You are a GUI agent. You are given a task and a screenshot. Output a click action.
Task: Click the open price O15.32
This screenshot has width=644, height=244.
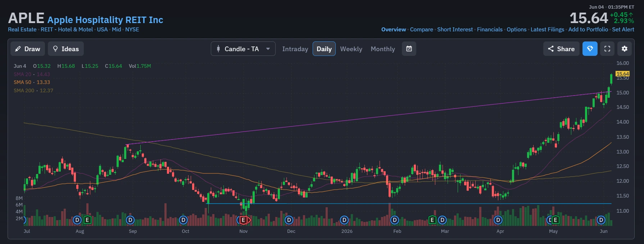42,66
